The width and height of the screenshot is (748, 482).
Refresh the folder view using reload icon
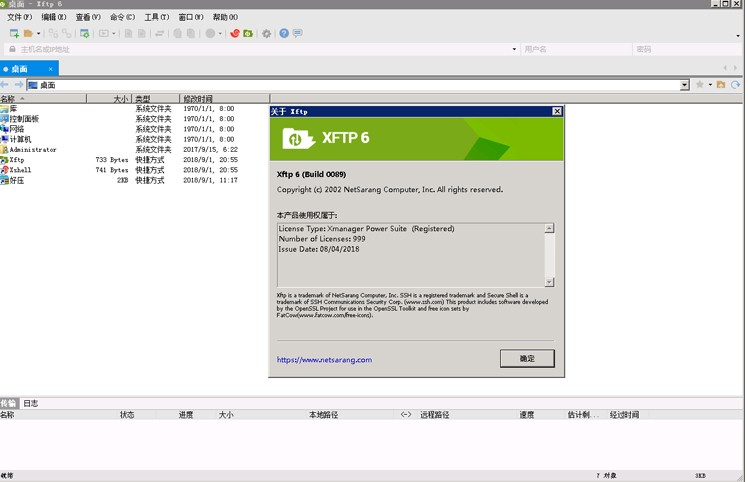pyautogui.click(x=735, y=85)
